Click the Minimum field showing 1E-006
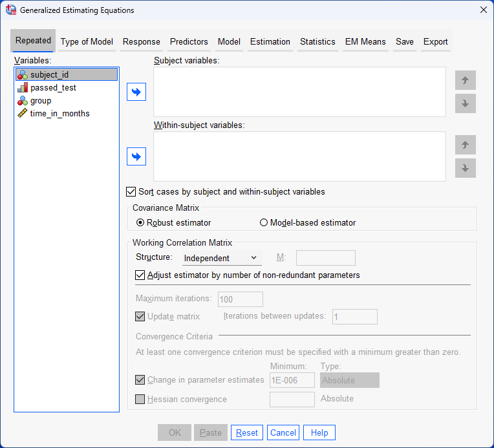Screen dimensions: 494x448 coord(292,380)
